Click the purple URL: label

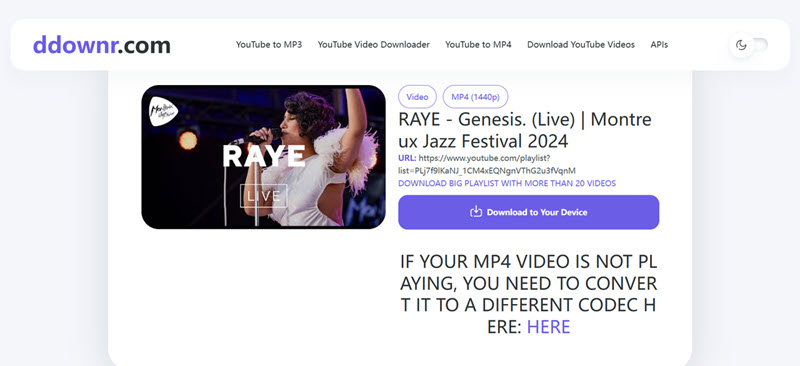(407, 158)
